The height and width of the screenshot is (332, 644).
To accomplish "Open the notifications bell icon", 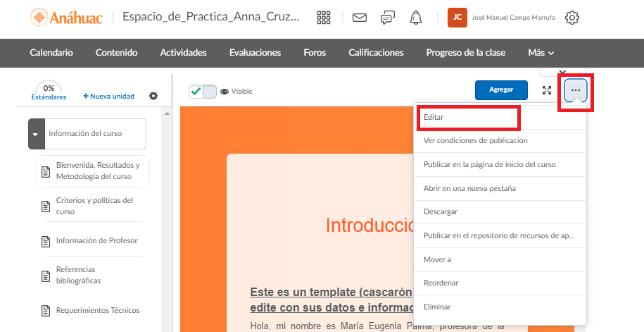I will click(x=416, y=18).
